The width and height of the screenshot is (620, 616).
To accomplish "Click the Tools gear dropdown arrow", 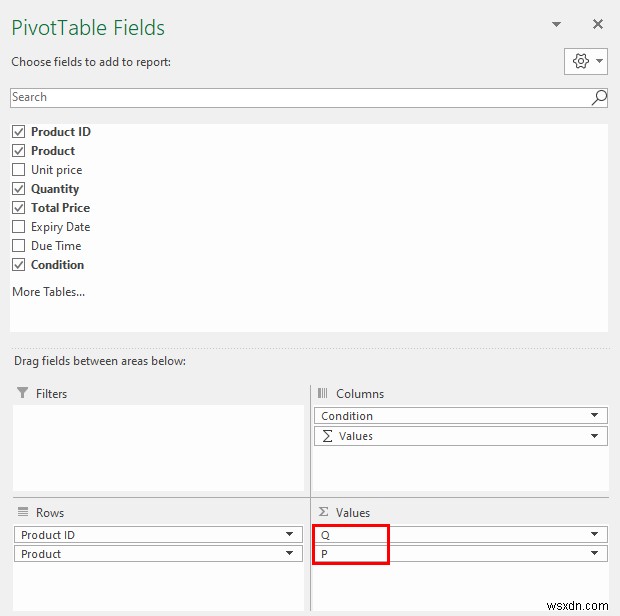I will tap(599, 61).
